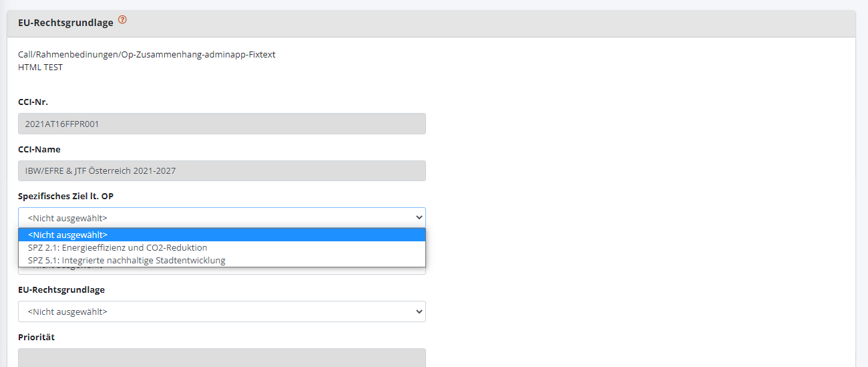Click the empty Priorität field
This screenshot has width=868, height=367.
(222, 357)
